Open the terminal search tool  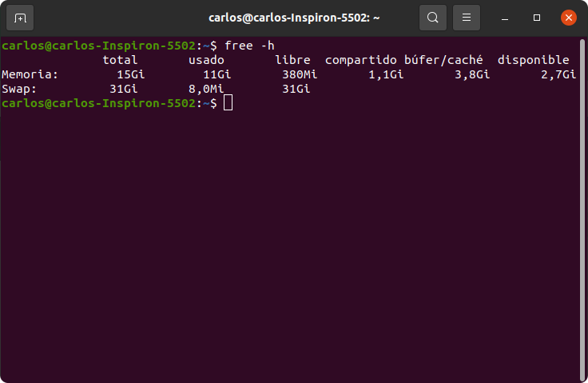(x=433, y=18)
